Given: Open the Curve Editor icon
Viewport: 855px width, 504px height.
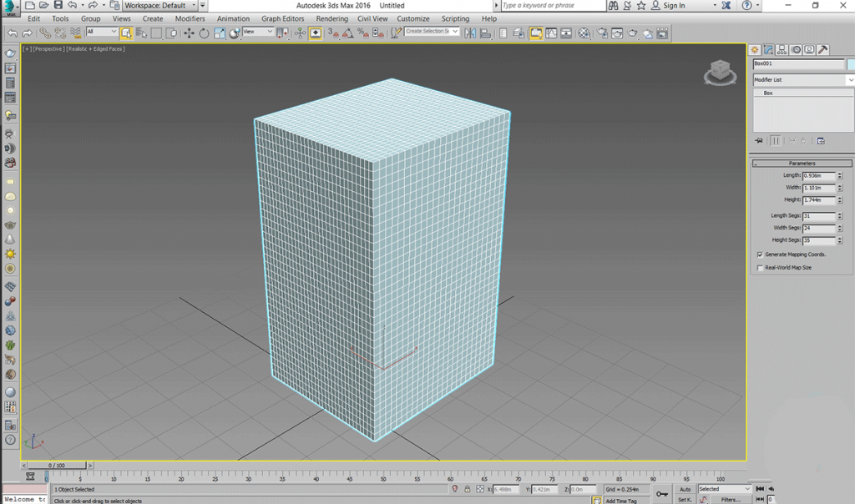Looking at the screenshot, I should pyautogui.click(x=551, y=33).
